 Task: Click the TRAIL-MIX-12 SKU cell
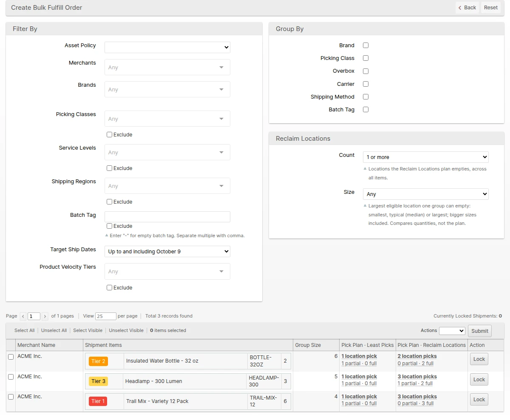tap(263, 401)
